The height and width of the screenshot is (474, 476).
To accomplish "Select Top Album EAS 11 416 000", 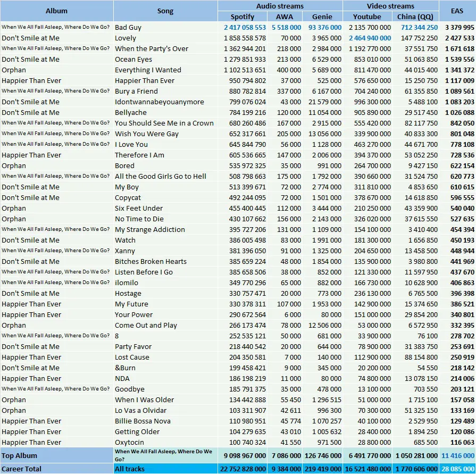I will pyautogui.click(x=458, y=455).
